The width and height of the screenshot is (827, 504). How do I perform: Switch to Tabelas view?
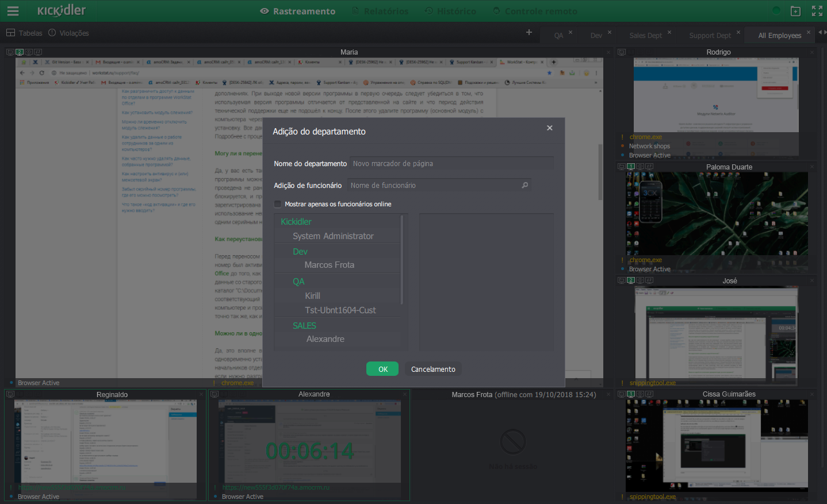click(24, 33)
